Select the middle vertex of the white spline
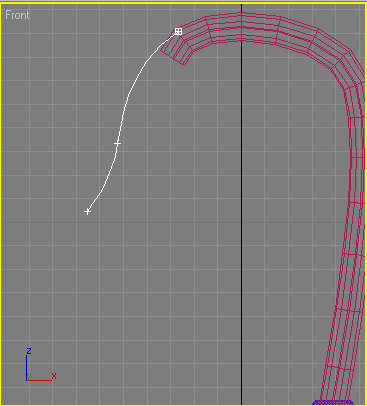The image size is (367, 406). (117, 144)
